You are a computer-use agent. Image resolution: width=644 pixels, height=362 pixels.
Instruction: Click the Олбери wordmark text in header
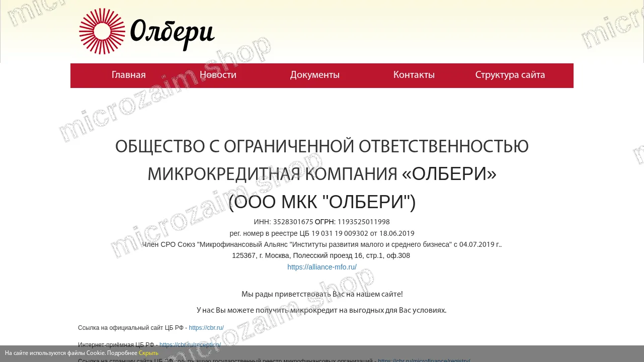(173, 34)
